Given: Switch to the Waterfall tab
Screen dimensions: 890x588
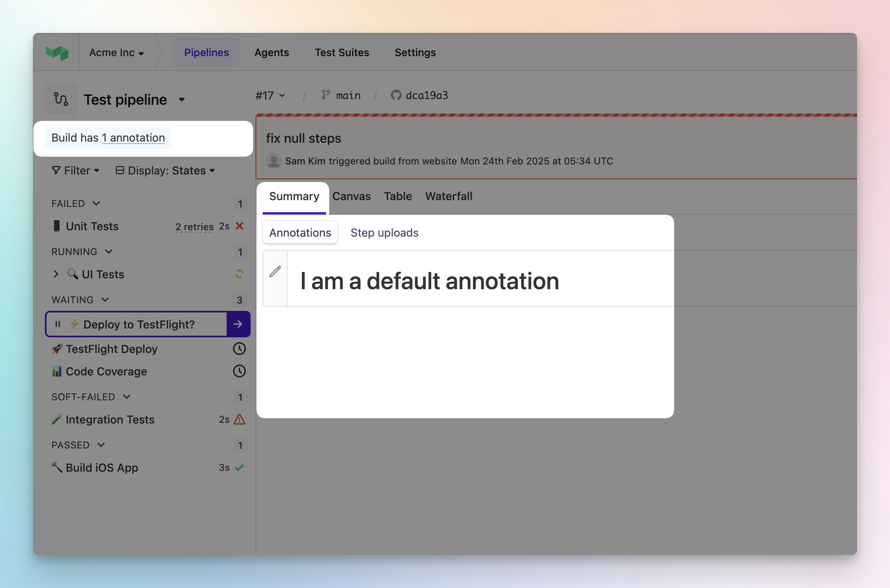Looking at the screenshot, I should [x=448, y=196].
